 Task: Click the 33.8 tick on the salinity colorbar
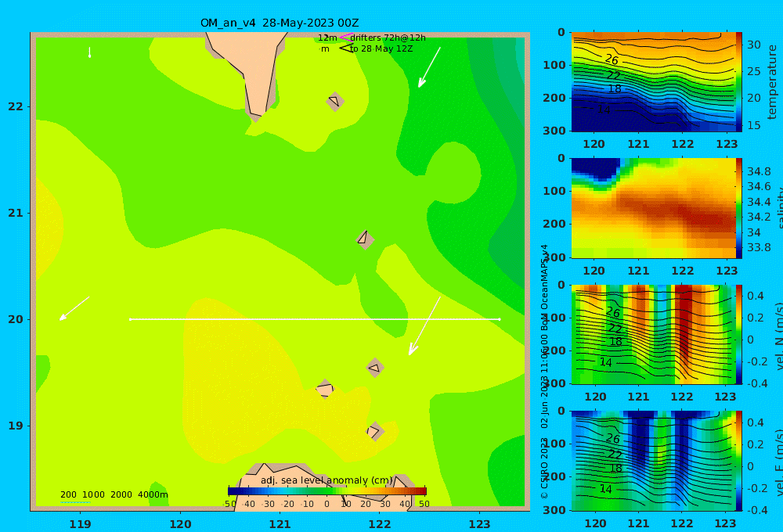(759, 247)
